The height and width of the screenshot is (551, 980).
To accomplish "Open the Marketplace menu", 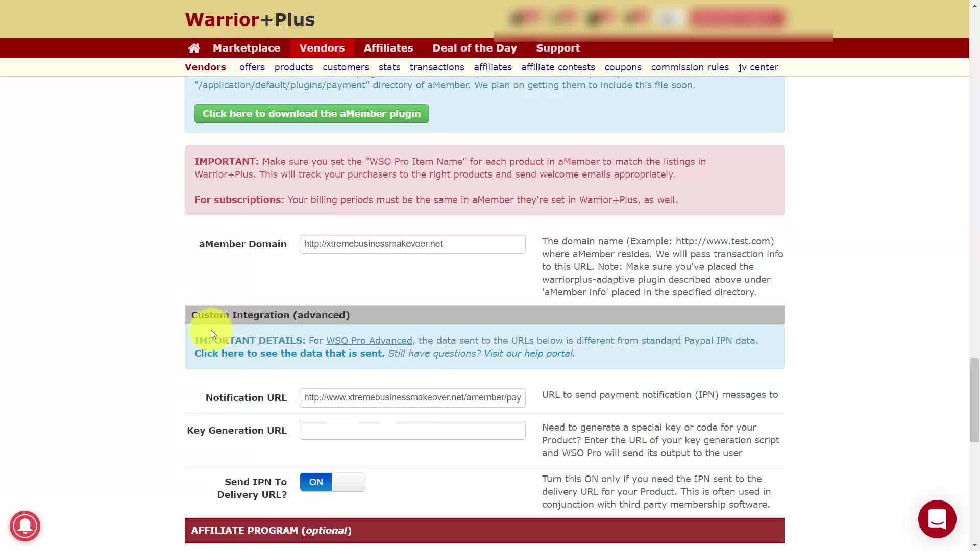I will [247, 48].
